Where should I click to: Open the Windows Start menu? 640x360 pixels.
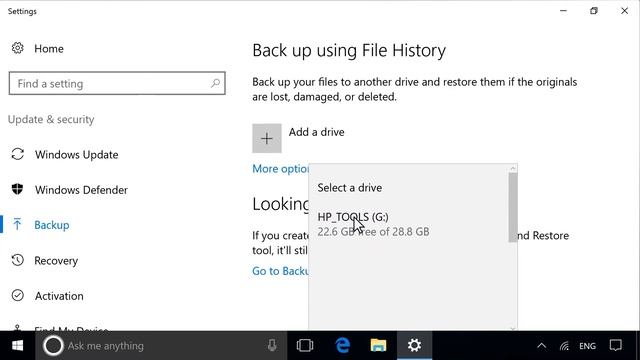tap(17, 346)
